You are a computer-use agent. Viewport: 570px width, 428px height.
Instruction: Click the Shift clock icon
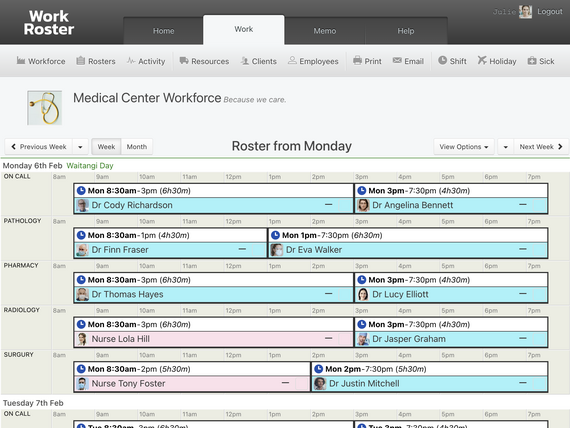[x=442, y=60]
